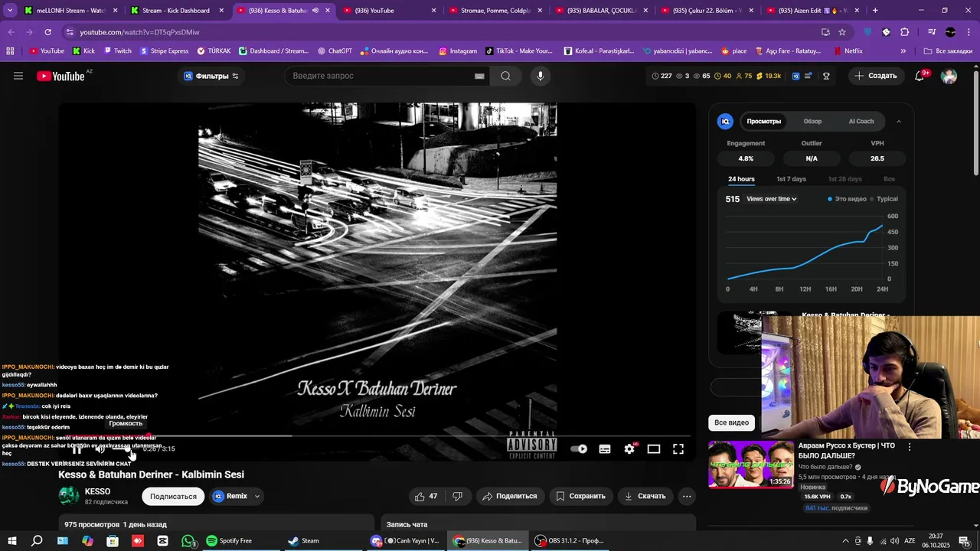Click the vidIQ trophy icon
The height and width of the screenshot is (551, 980).
pos(826,76)
